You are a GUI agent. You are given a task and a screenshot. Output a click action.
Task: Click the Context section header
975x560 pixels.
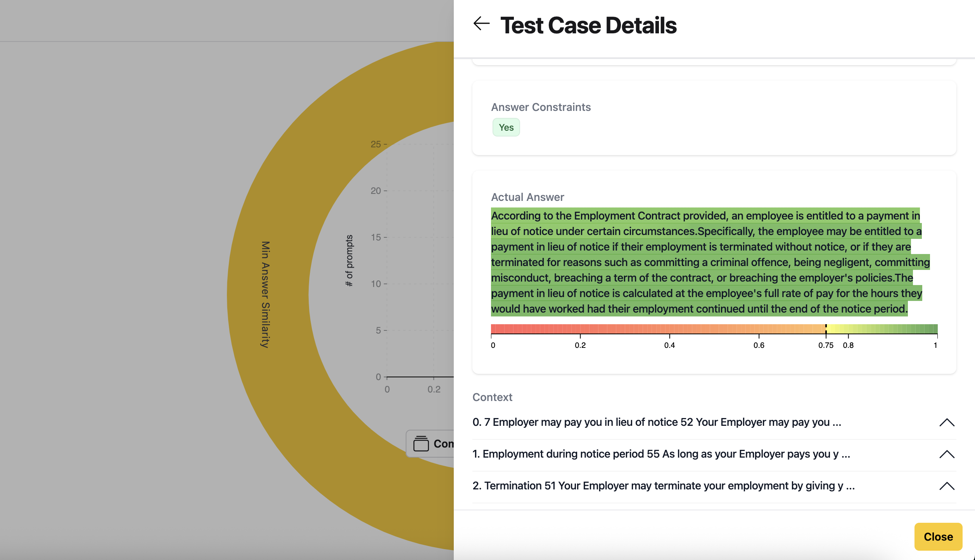pyautogui.click(x=492, y=397)
